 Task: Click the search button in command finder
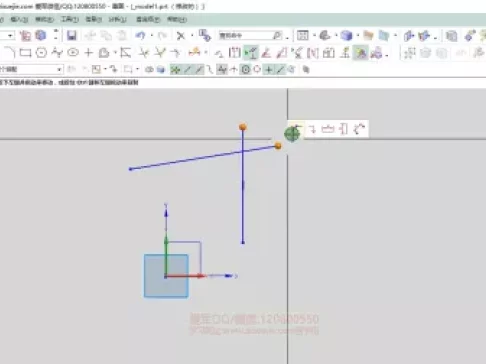coord(277,35)
